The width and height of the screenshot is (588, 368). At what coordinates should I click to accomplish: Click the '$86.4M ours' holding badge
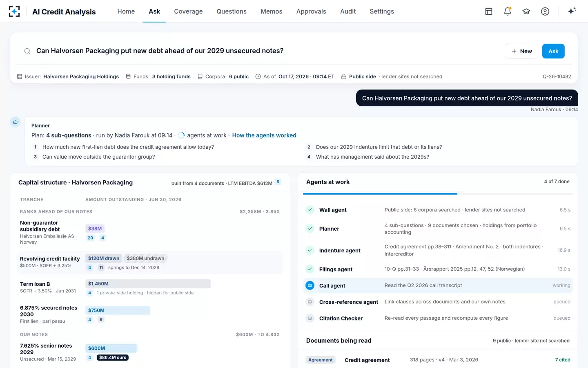[113, 358]
